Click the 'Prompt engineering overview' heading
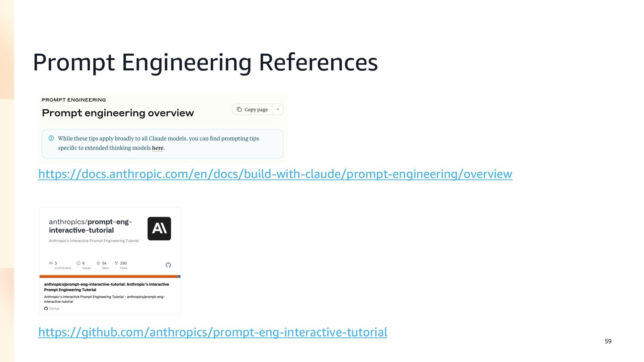This screenshot has width=644, height=362. (118, 113)
